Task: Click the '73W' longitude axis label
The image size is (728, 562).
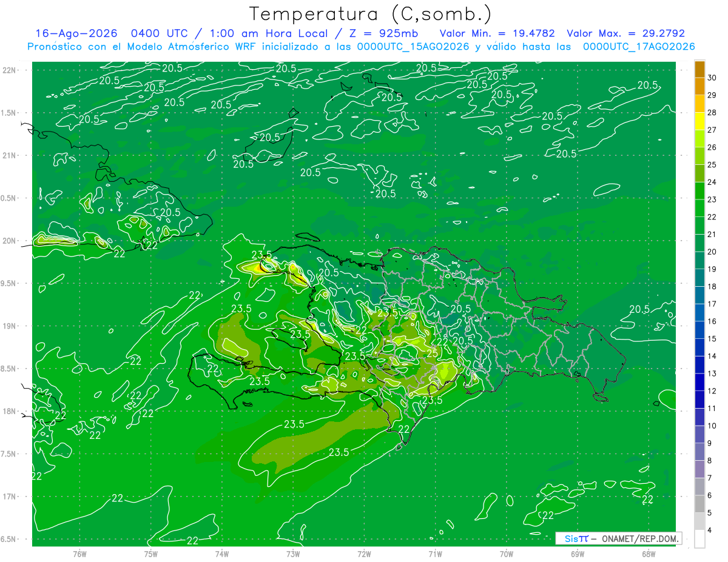Action: coord(293,554)
